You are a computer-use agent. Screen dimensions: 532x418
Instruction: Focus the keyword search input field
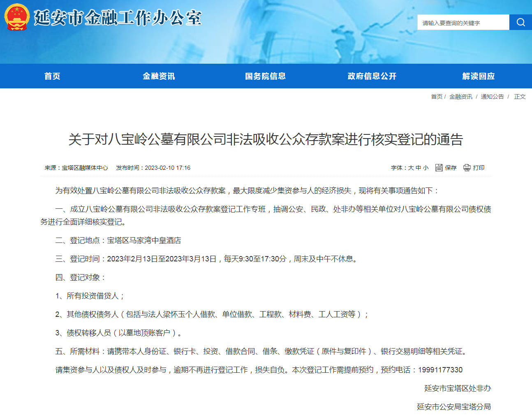pos(463,23)
